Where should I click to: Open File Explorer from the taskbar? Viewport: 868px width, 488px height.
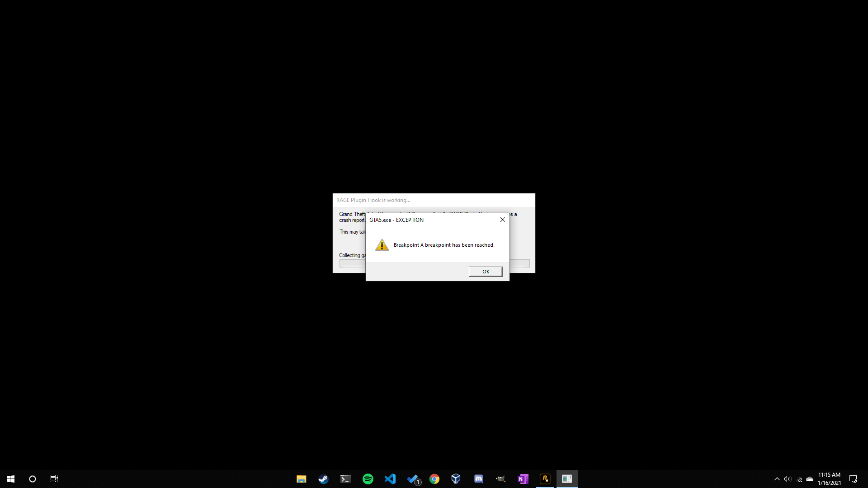(301, 479)
